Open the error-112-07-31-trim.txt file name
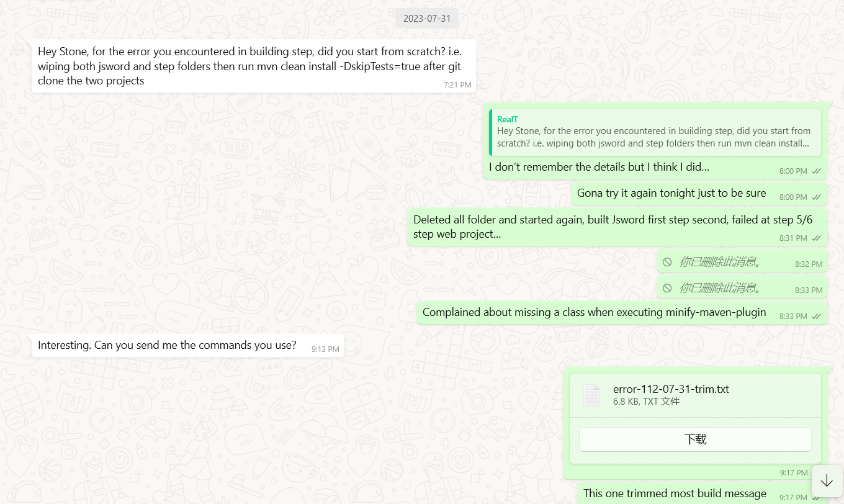 pyautogui.click(x=671, y=389)
